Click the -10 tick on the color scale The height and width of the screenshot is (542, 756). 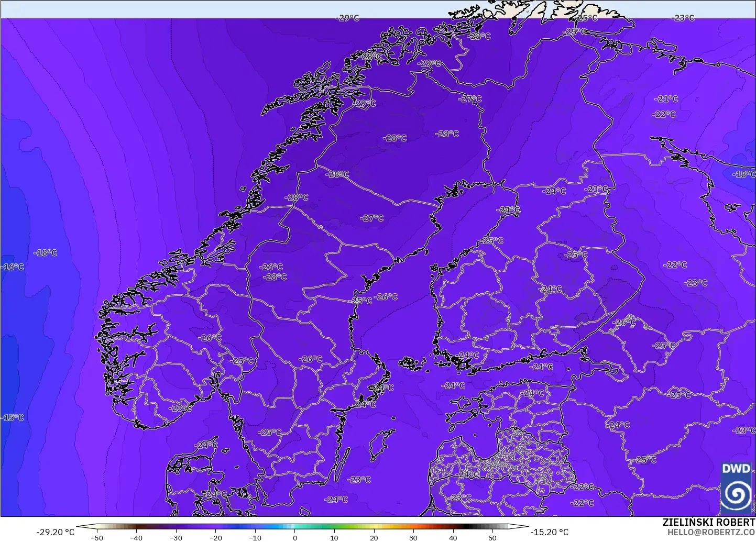click(255, 537)
